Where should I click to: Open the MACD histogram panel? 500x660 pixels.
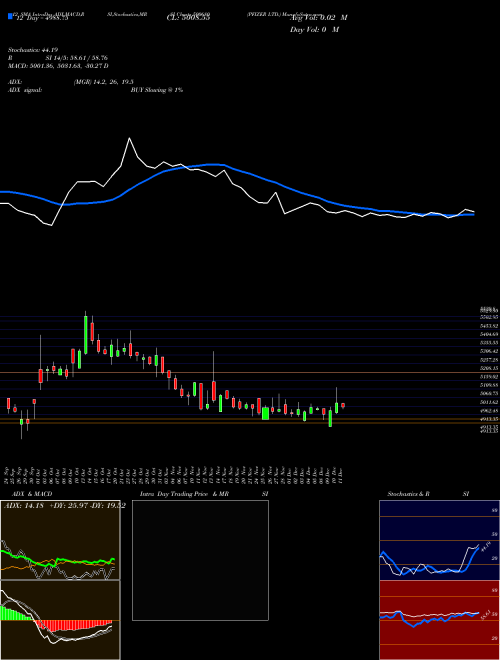point(60,620)
